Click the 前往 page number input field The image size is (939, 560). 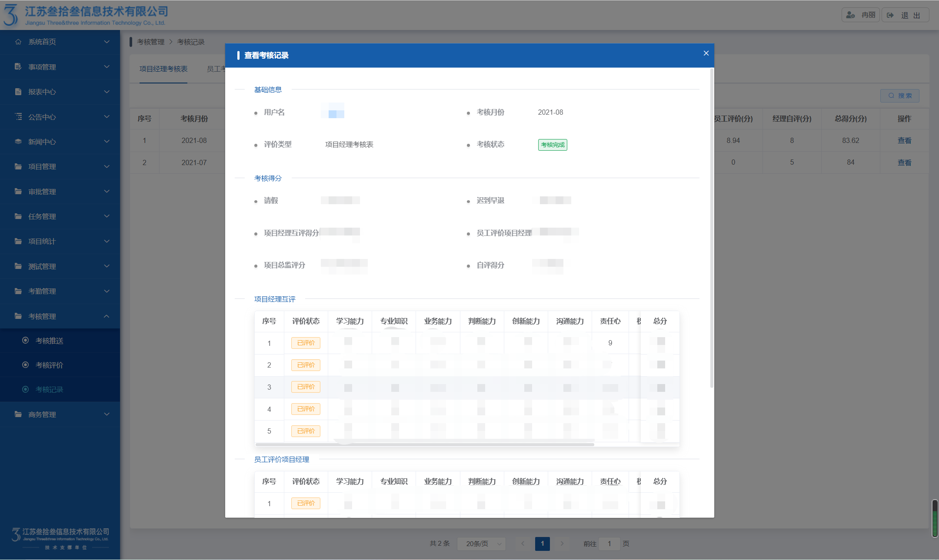(609, 543)
